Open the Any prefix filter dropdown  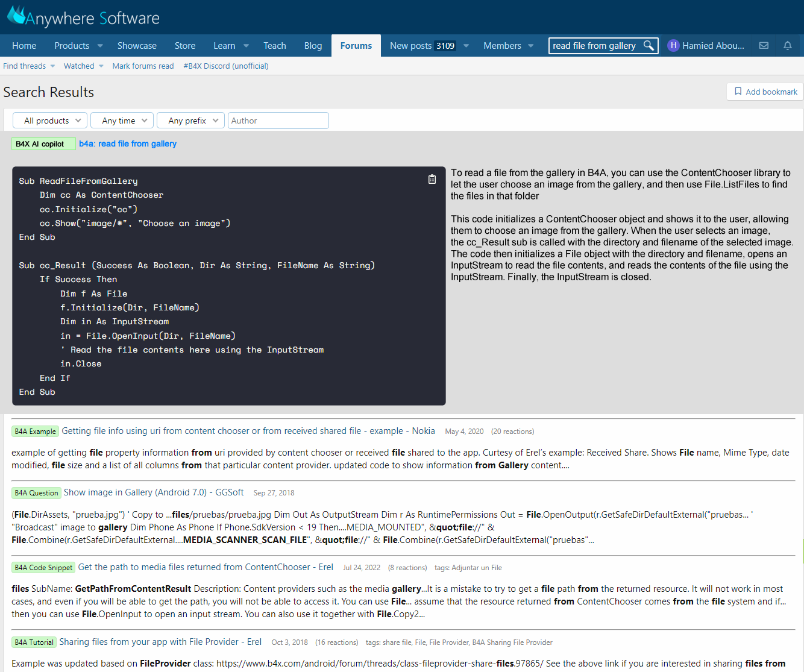pos(190,121)
